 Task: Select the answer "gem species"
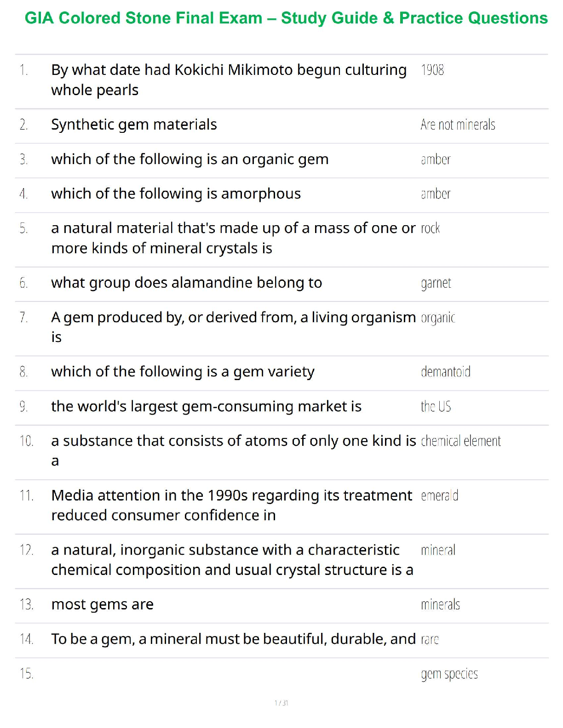pyautogui.click(x=449, y=674)
